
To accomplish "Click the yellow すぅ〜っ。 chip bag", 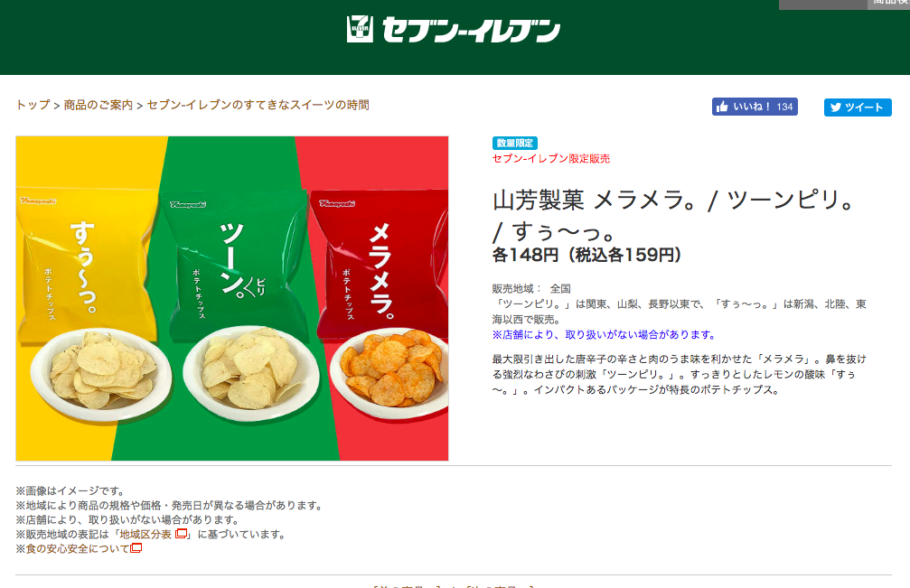I will [x=87, y=266].
